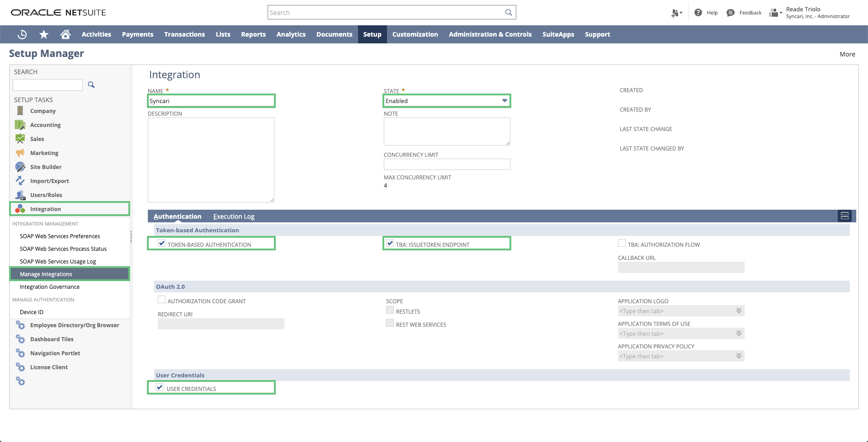Expand the Application Logo dropdown
The height and width of the screenshot is (442, 868).
click(x=739, y=311)
